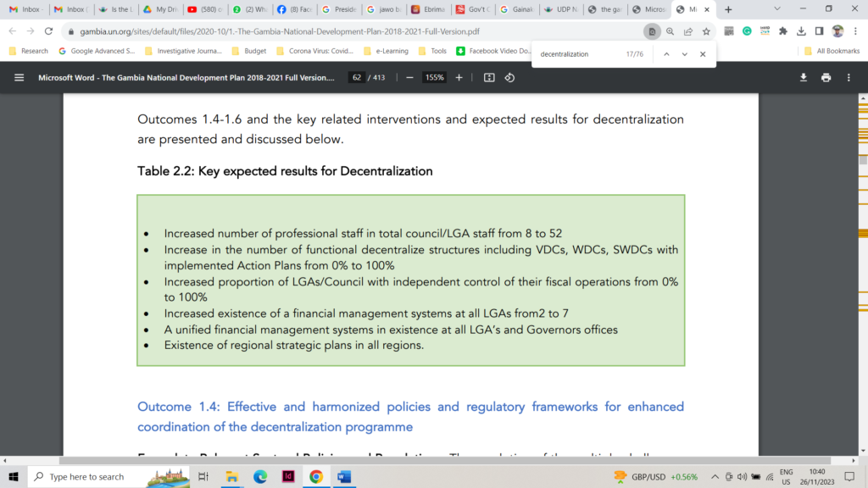Image resolution: width=868 pixels, height=488 pixels.
Task: Edit the PDF page number field
Action: (x=357, y=77)
